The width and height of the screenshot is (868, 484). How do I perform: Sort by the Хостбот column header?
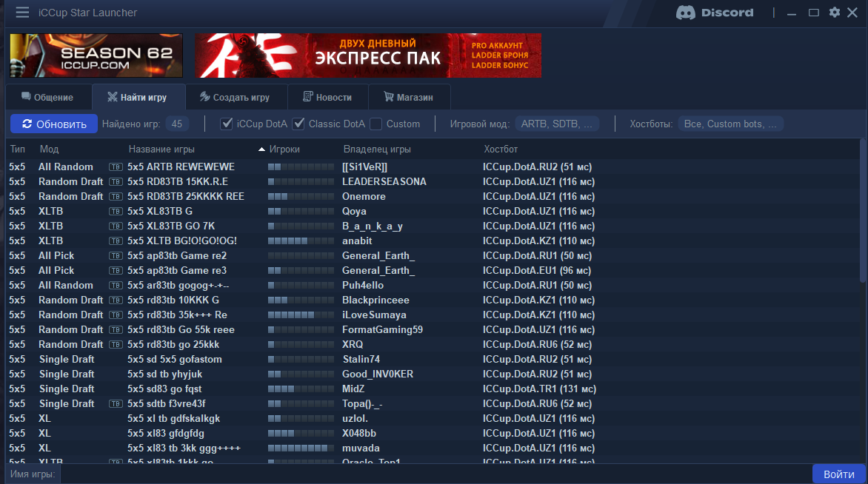(x=501, y=149)
